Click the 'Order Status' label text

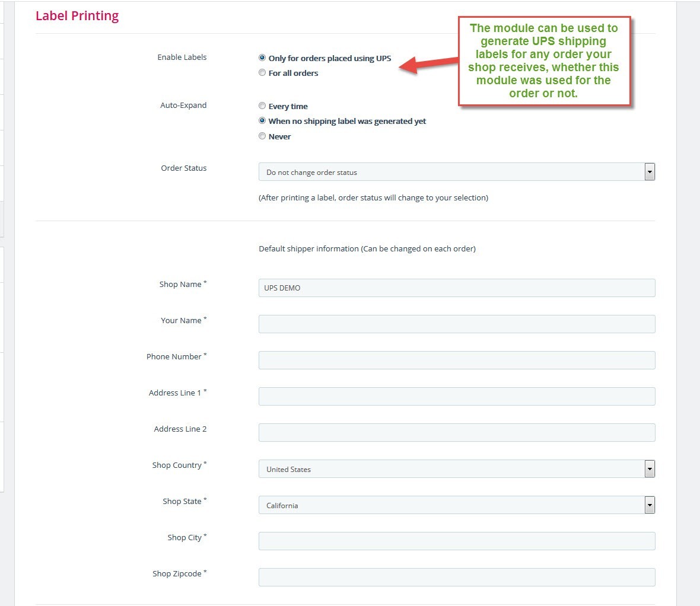point(183,168)
